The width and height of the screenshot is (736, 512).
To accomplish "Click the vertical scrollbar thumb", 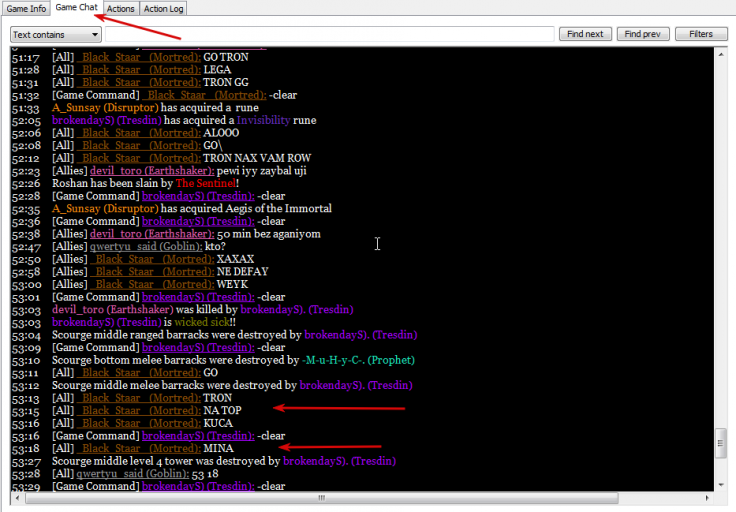I will (721, 443).
